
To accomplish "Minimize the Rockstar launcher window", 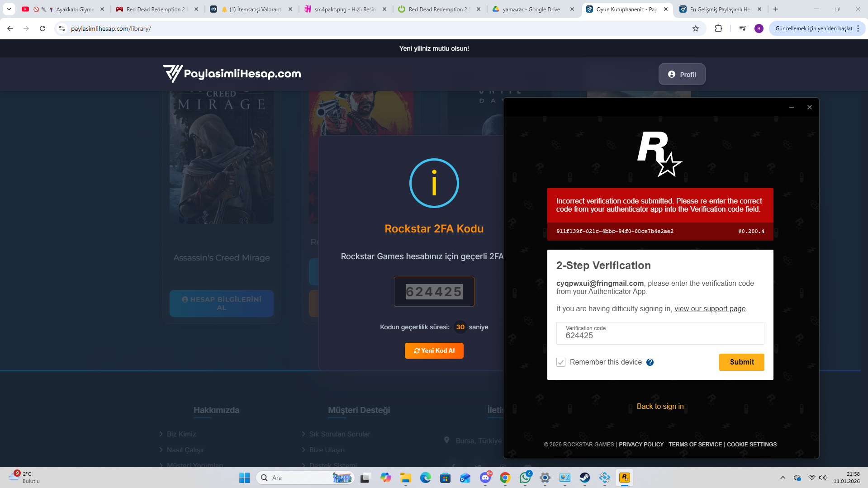I will [x=792, y=107].
